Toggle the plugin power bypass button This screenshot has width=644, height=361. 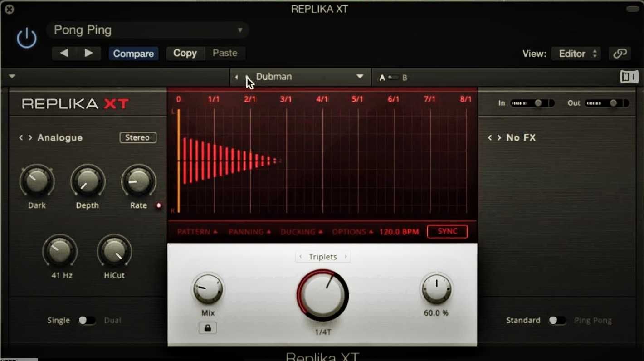[26, 38]
